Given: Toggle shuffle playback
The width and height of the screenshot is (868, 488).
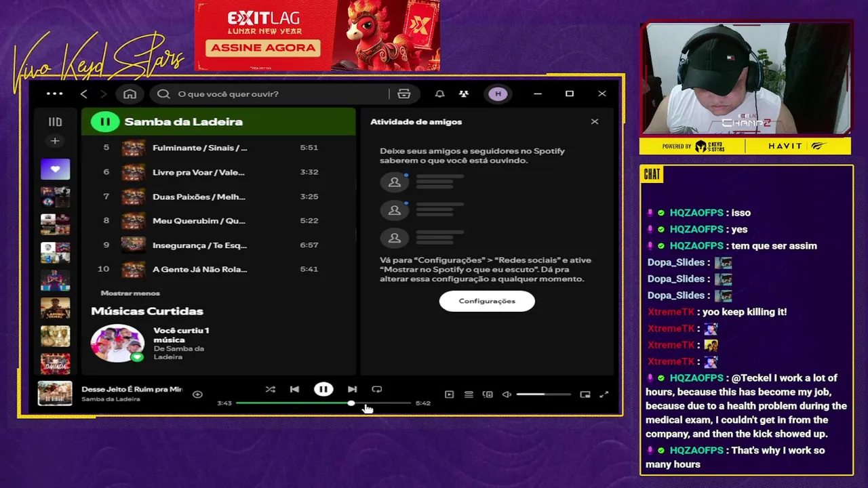Looking at the screenshot, I should point(270,389).
